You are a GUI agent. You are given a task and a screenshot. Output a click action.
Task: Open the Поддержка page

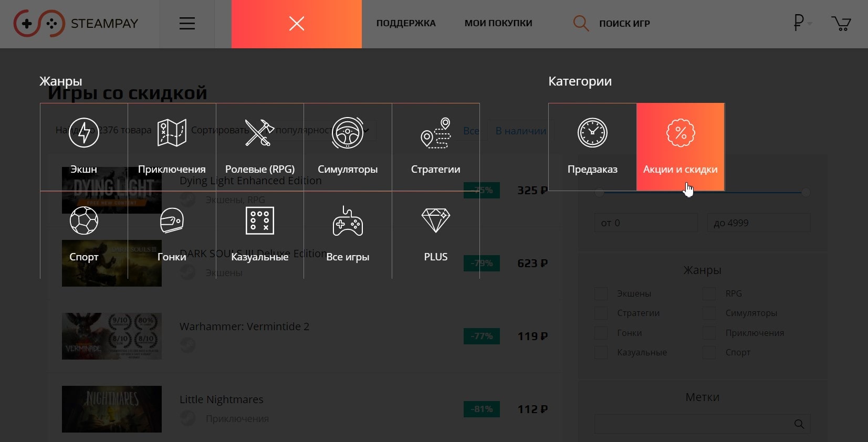point(406,23)
